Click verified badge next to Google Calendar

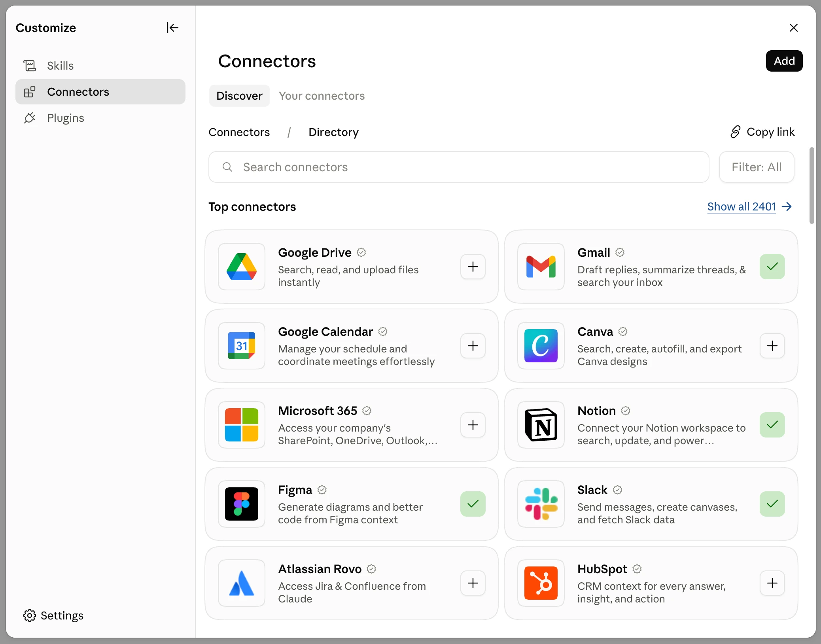(x=382, y=331)
